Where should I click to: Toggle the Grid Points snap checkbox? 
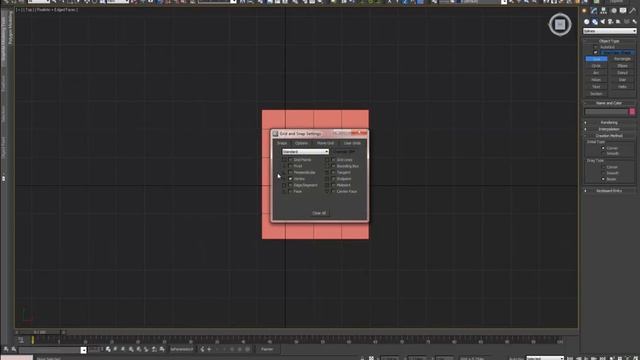pyautogui.click(x=290, y=160)
